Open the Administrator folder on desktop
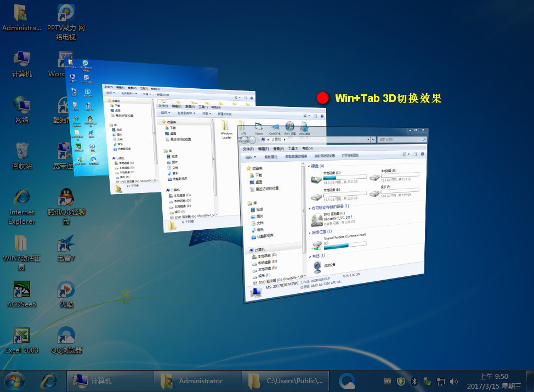Screen dimensions: 534x392 (21, 18)
